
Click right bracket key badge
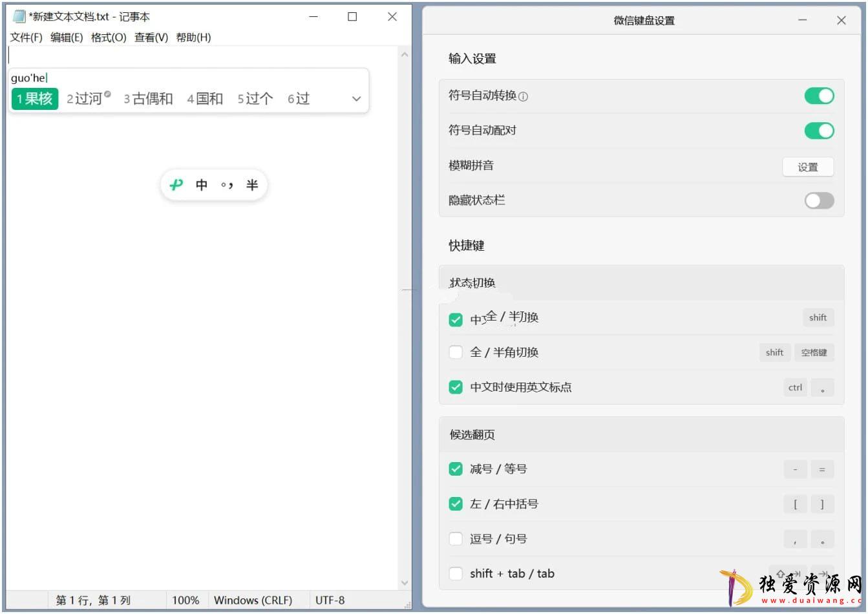[x=822, y=504]
